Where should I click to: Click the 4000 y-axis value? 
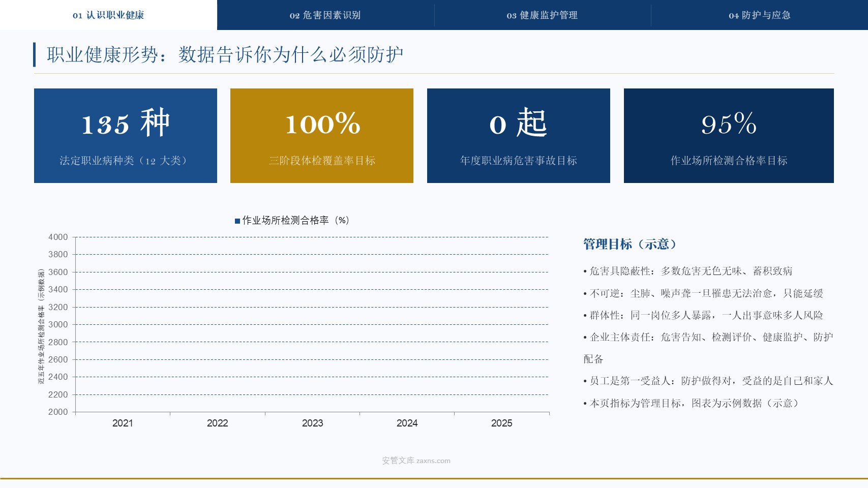pos(58,237)
